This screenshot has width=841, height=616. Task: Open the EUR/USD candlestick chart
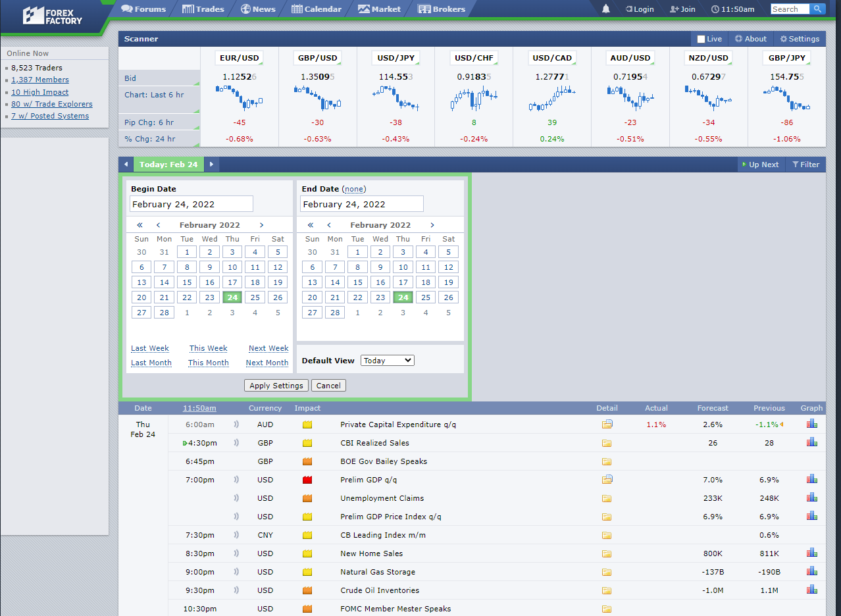[x=239, y=97]
